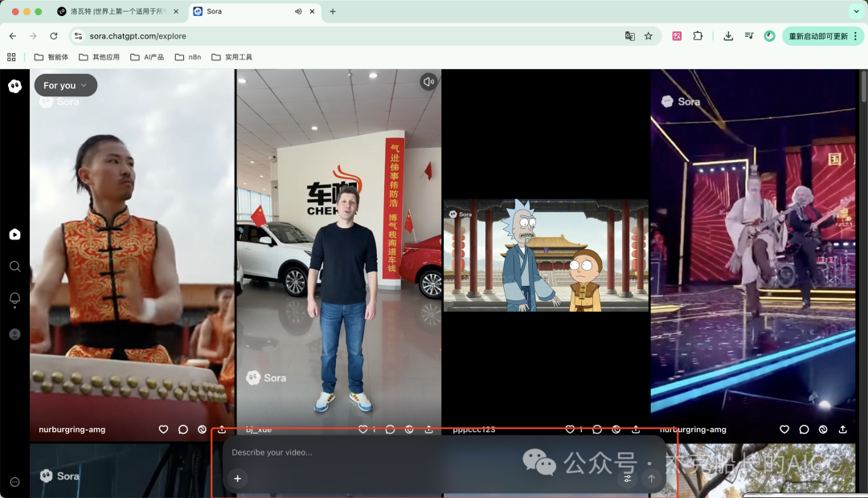Like the pppccc123 Rick and Morty video
Image resolution: width=868 pixels, height=498 pixels.
pos(570,430)
